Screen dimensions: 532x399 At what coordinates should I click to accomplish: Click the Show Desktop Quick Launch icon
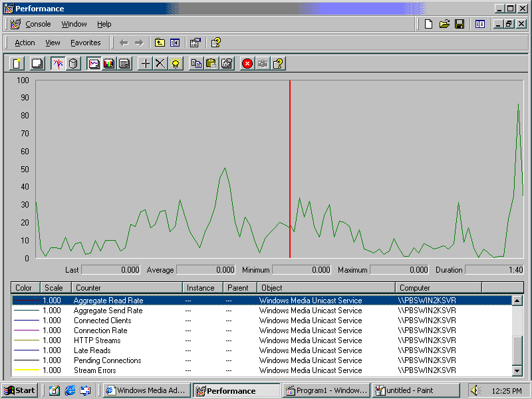click(x=55, y=390)
